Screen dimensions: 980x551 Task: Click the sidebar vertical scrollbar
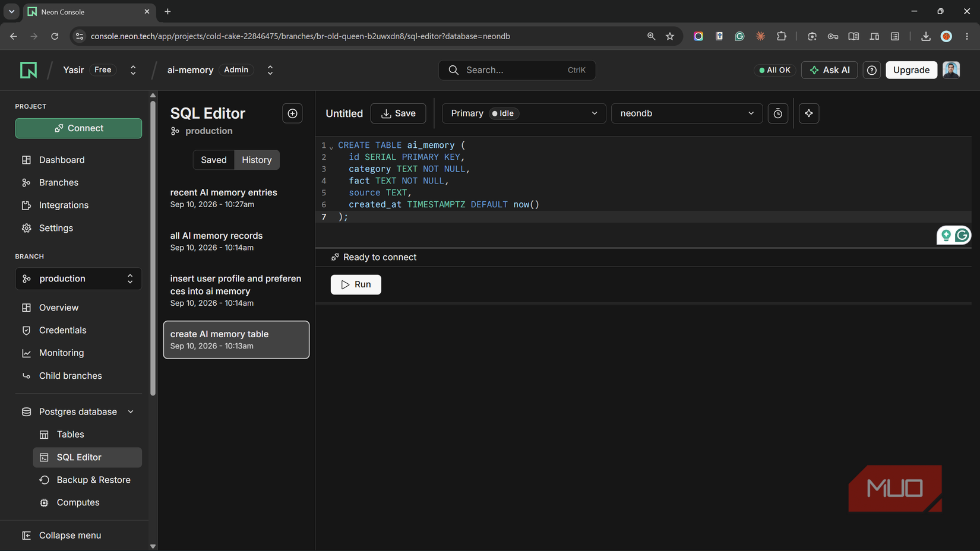point(153,247)
